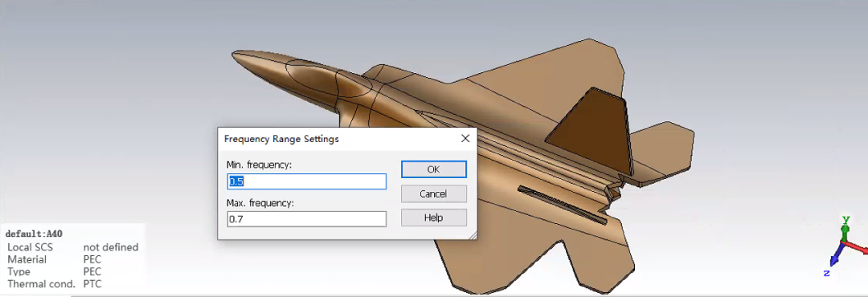
Task: Cancel the Frequency Range Settings dialog
Action: (433, 193)
